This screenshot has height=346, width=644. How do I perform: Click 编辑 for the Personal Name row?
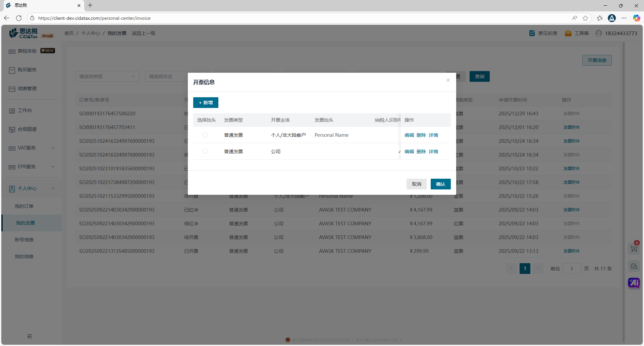[x=409, y=135]
